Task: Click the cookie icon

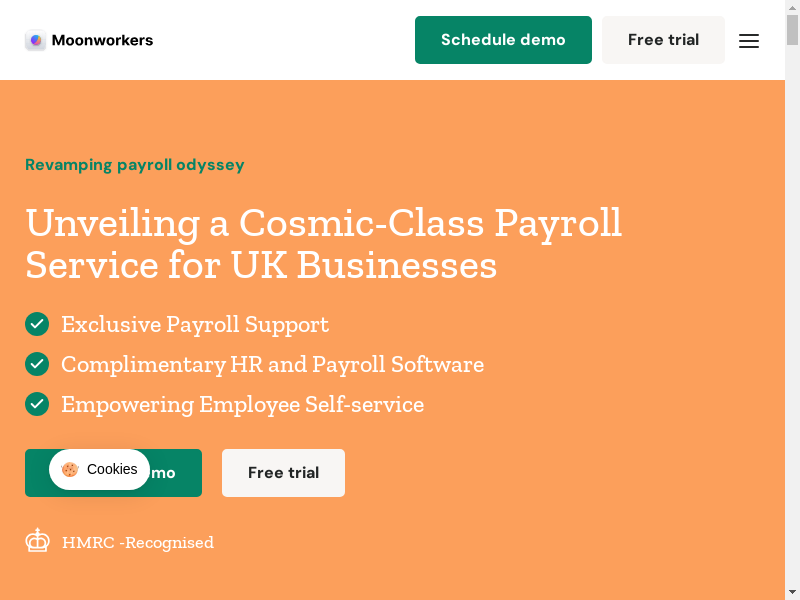Action: coord(70,469)
